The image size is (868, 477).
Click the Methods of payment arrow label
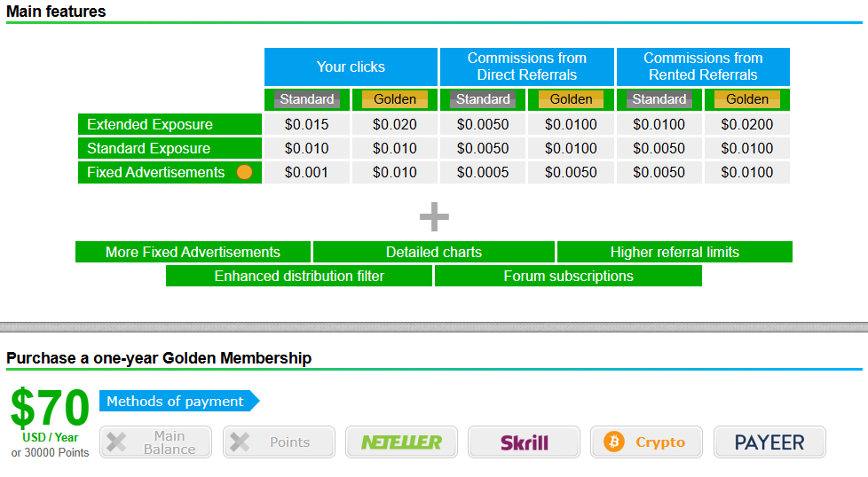point(178,402)
